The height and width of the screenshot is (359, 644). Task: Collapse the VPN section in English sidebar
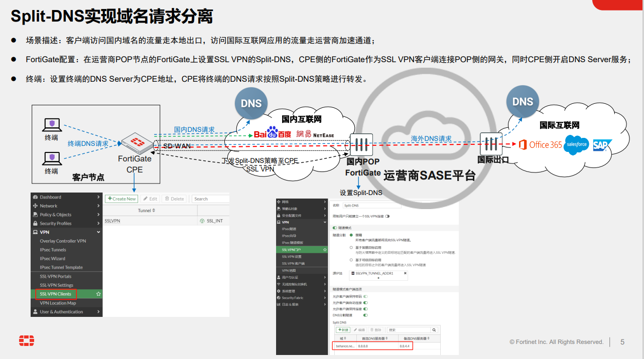[99, 232]
